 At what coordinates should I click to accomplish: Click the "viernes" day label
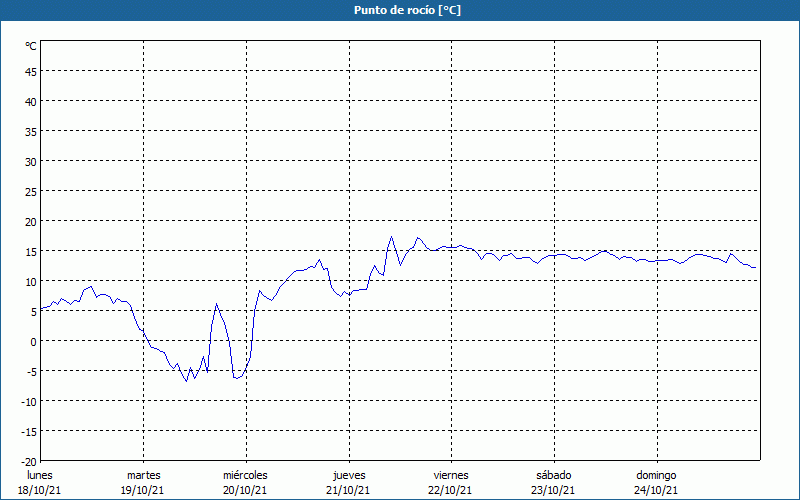click(x=451, y=475)
